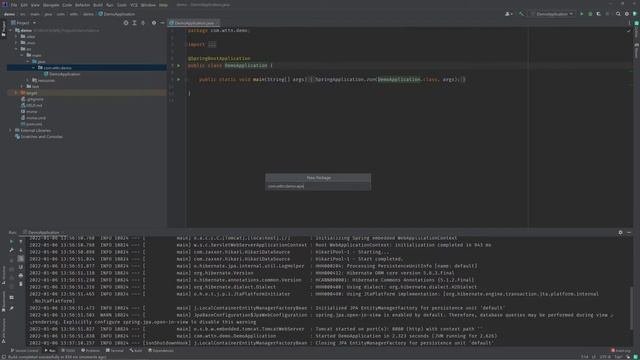This screenshot has height=360, width=640.
Task: Click Run panel wrench settings icon
Action: [x=11, y=250]
